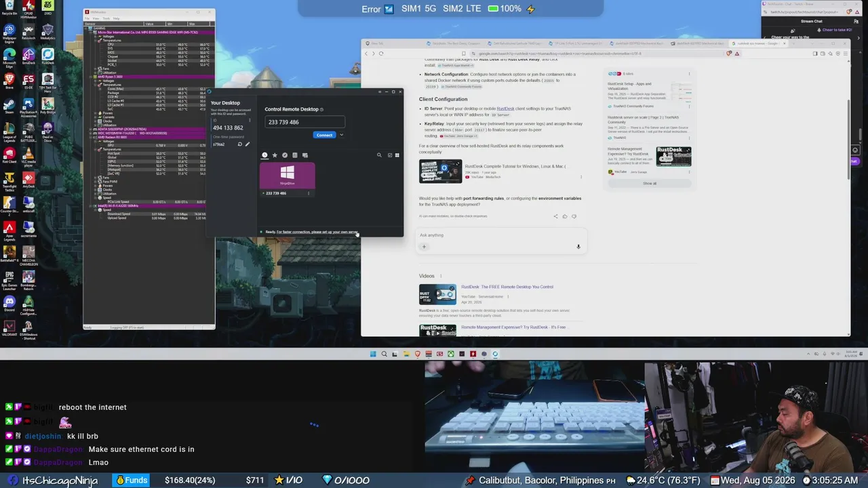Image resolution: width=868 pixels, height=488 pixels.
Task: Open Favorites star tab in RustDesk
Action: point(275,155)
